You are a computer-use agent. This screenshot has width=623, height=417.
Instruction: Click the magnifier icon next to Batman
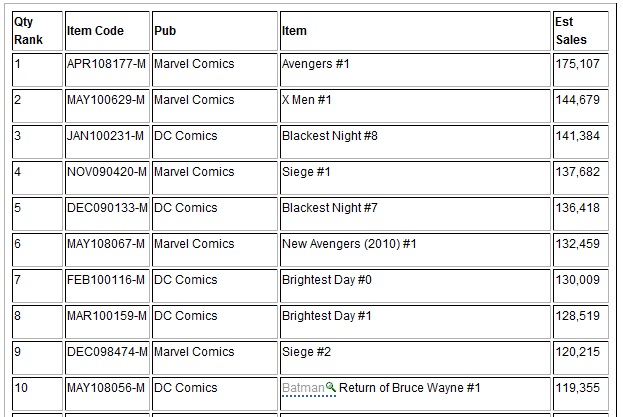pyautogui.click(x=331, y=387)
